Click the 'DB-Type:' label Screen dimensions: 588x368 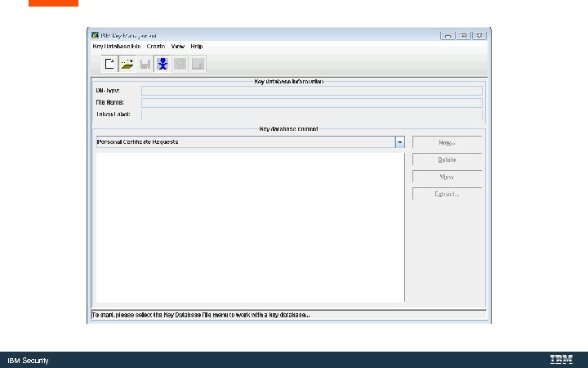[108, 91]
